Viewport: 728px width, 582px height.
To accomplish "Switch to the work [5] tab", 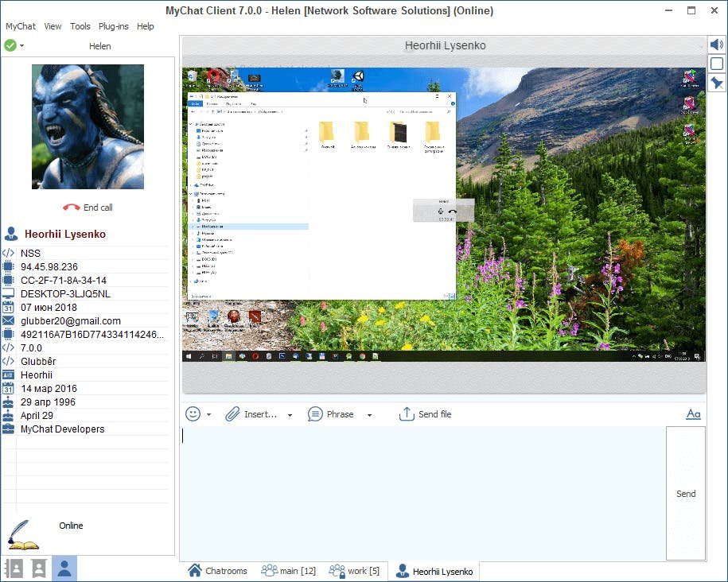I will pos(355,571).
